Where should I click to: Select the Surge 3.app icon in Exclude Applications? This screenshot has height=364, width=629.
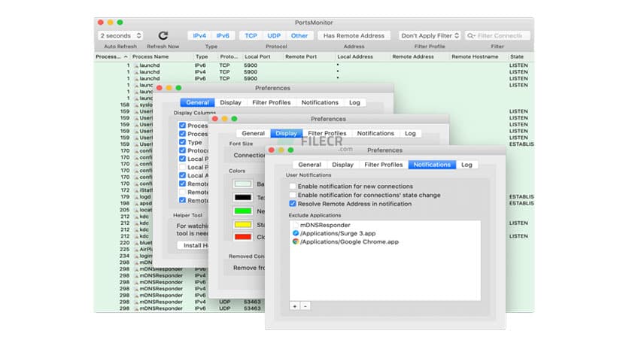click(296, 233)
